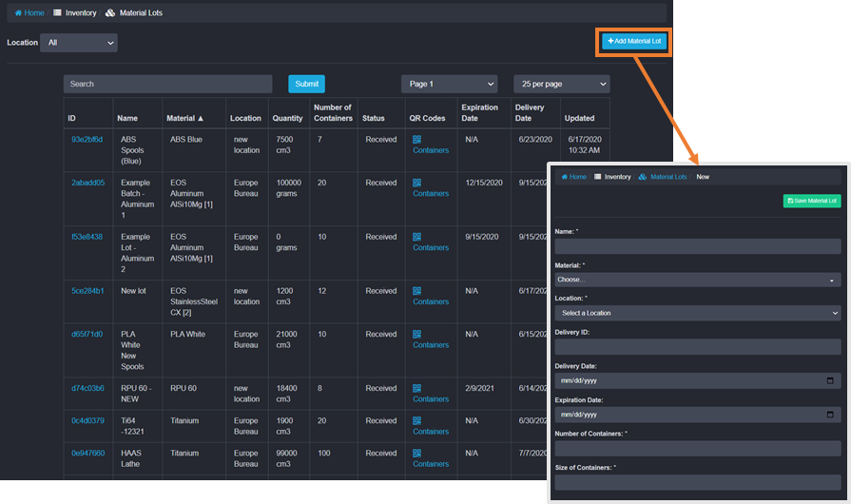Click the Home icon in main breadcrumb
The width and height of the screenshot is (851, 504).
(18, 12)
